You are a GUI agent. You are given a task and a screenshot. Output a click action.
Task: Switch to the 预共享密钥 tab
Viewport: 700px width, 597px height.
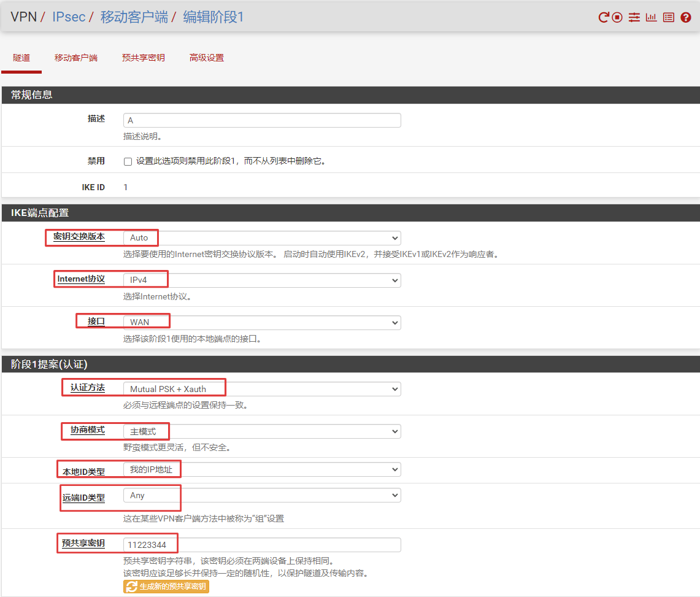coord(143,58)
